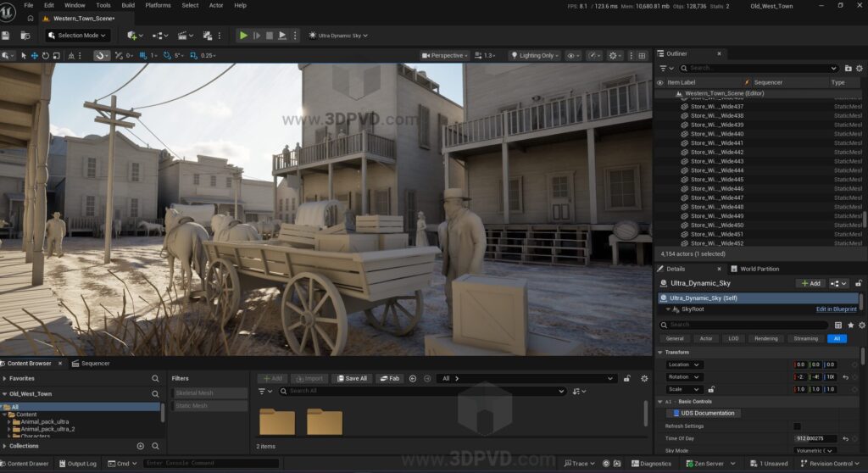Screen dimensions: 868x473
Task: Toggle the Scale lock ratio icon
Action: [x=711, y=389]
